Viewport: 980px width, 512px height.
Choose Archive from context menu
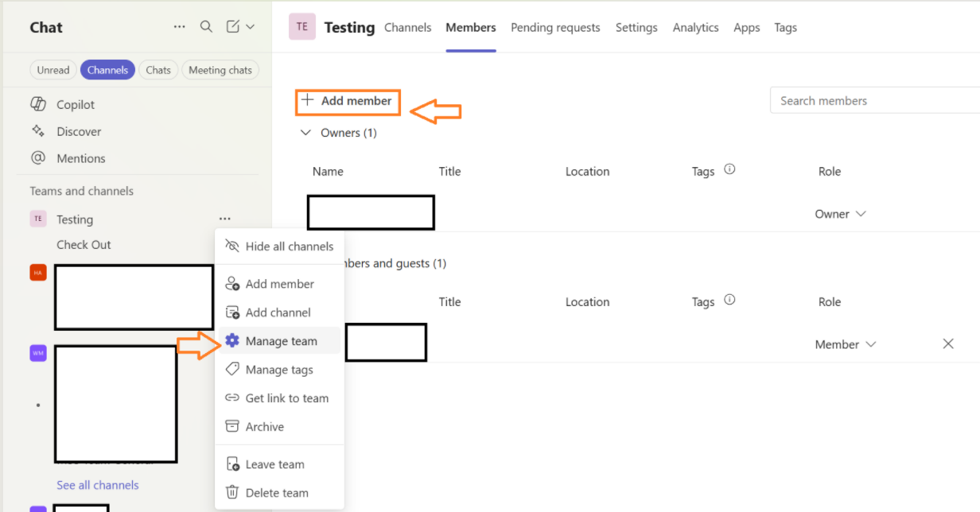coord(279,427)
